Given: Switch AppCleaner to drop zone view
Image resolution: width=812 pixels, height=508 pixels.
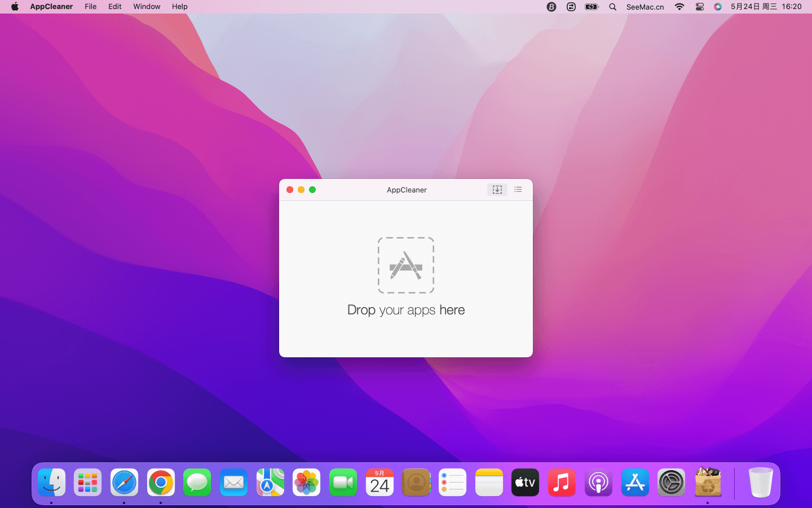Looking at the screenshot, I should (497, 190).
